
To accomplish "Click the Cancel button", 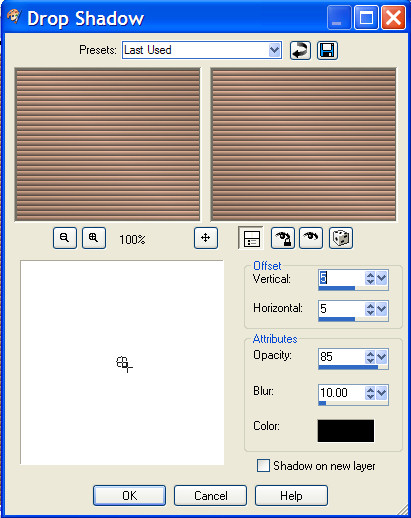I will (x=210, y=496).
